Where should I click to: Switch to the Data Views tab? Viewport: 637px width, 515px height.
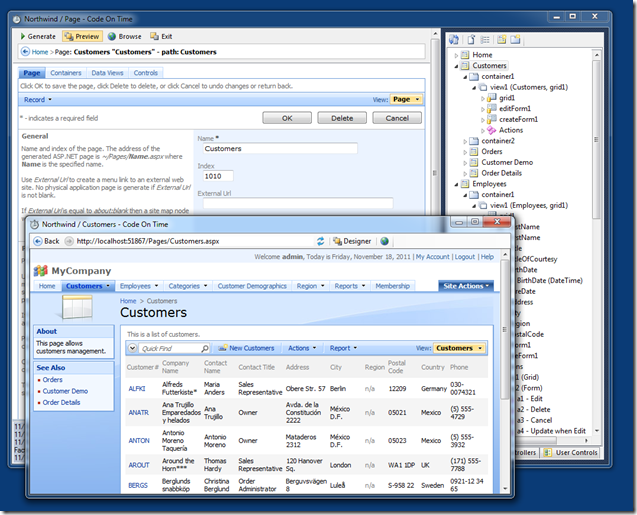(x=108, y=73)
